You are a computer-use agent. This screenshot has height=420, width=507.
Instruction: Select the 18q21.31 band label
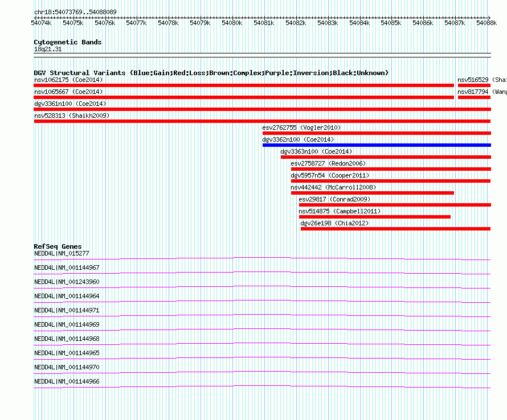[48, 49]
